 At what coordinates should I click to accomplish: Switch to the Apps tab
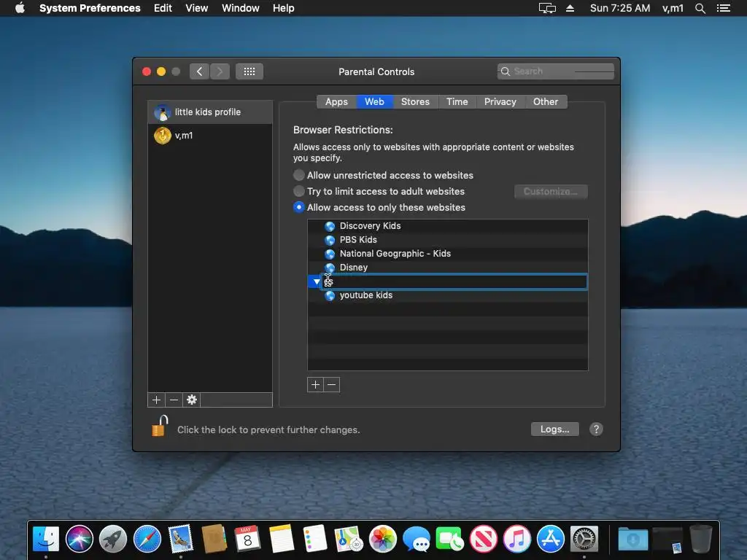pos(336,101)
